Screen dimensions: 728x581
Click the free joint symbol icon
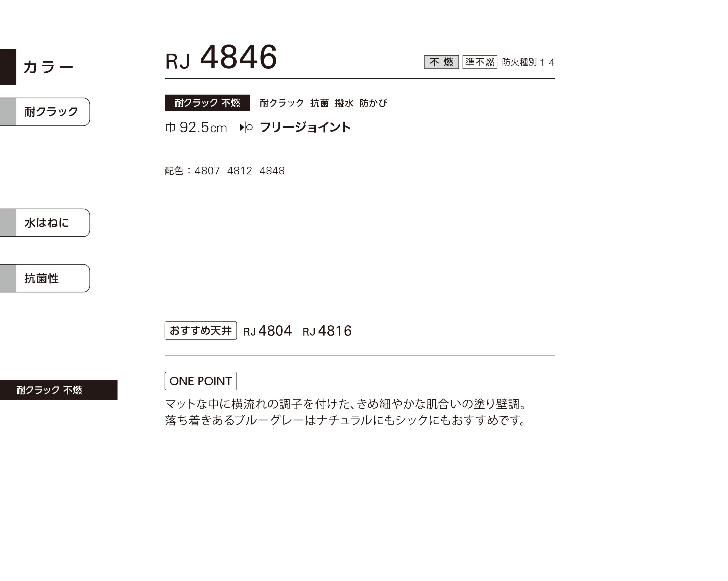[246, 127]
